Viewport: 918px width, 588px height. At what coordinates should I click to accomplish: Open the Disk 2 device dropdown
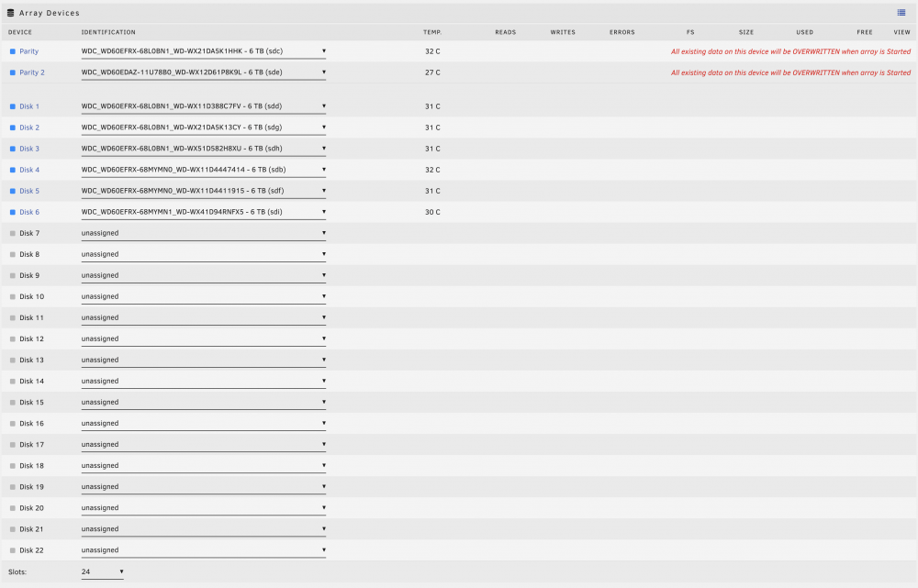coord(203,128)
